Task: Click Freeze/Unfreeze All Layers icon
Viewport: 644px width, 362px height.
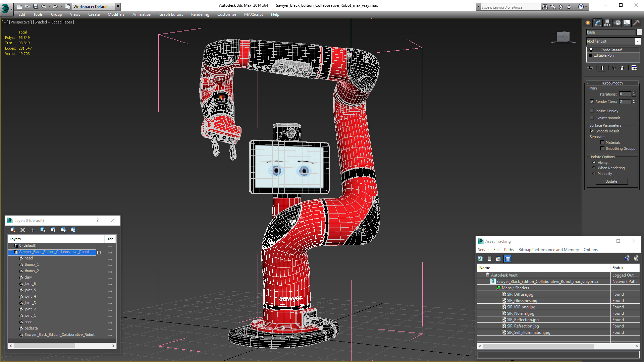Action: click(73, 230)
